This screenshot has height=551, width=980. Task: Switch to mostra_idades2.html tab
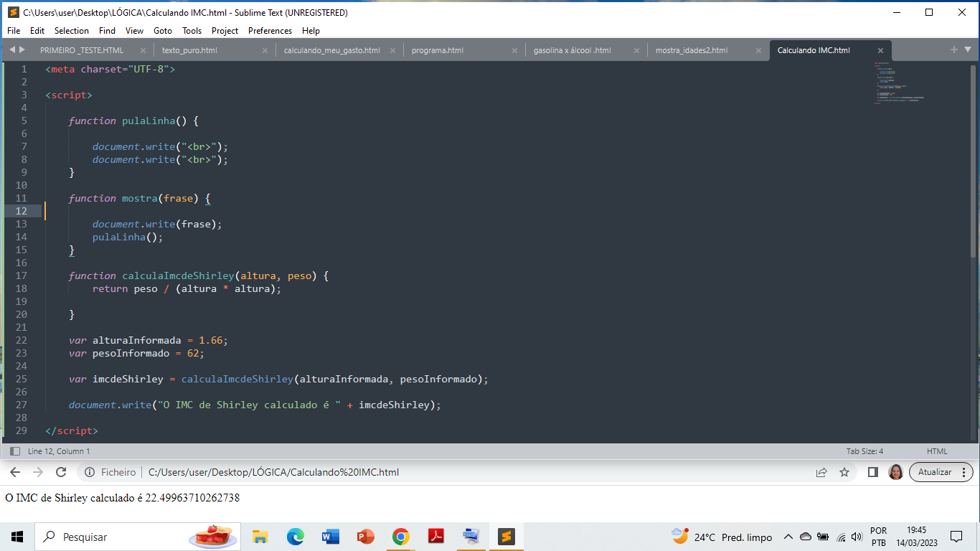(692, 50)
